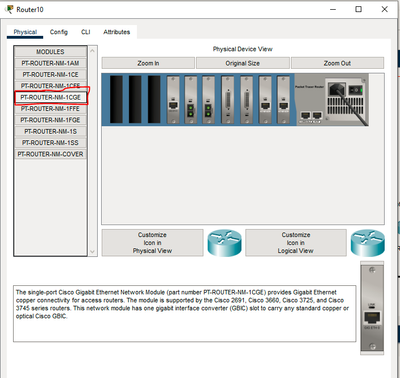
Task: Click the second fiber module with green ports
Action: tap(209, 99)
